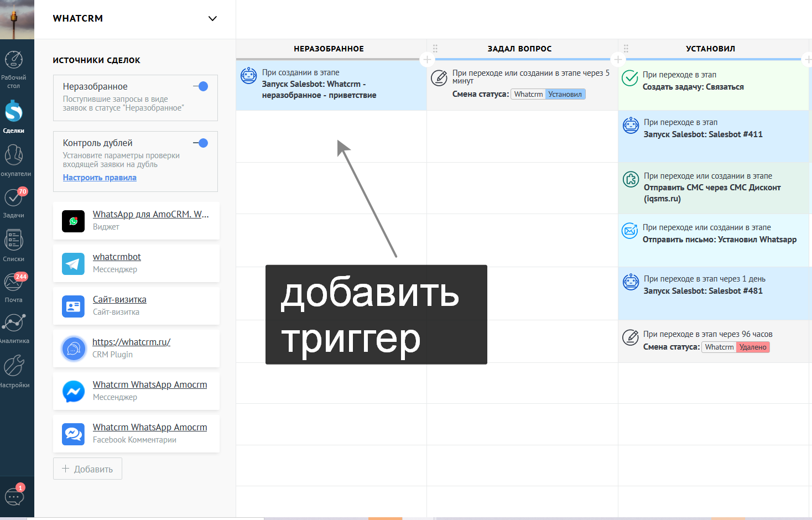Open the Отправить письмо: Установил Whatsapp trigger
This screenshot has width=812, height=520.
pyautogui.click(x=714, y=240)
